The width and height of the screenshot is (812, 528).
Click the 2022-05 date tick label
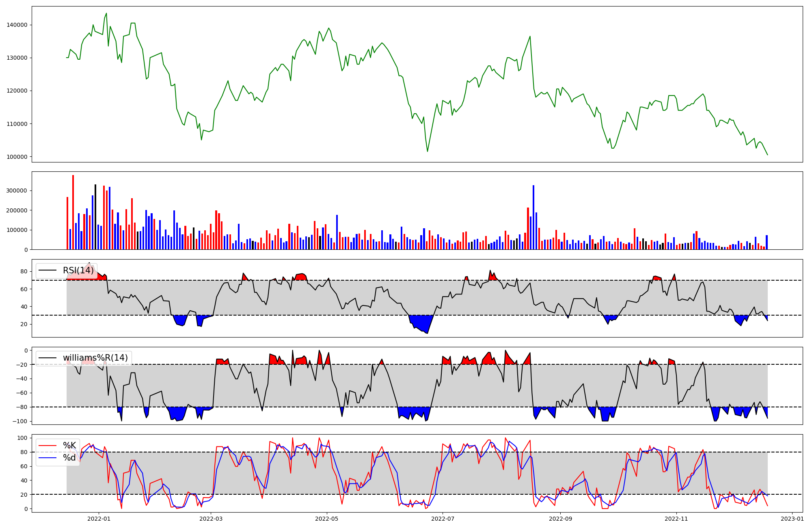[327, 519]
